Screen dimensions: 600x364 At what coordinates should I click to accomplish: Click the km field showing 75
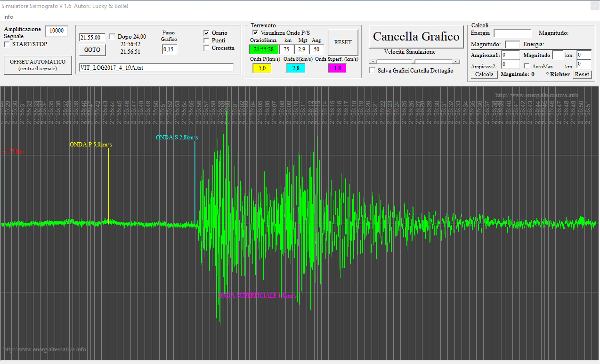[x=286, y=49]
